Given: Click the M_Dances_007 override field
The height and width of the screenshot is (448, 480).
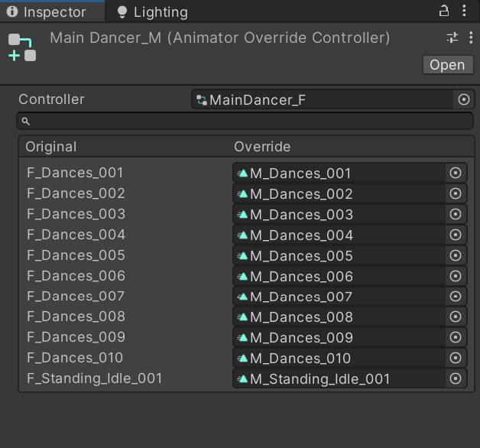Looking at the screenshot, I should point(339,297).
